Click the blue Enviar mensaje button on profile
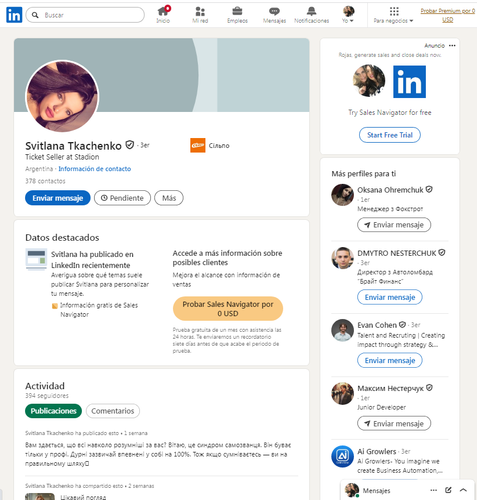Screen dimensions: 477x500 pos(58,198)
